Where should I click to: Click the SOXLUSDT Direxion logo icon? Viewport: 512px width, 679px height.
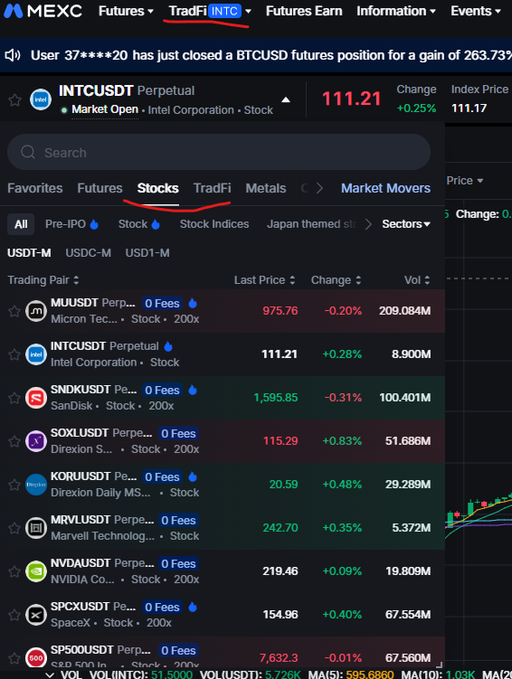pyautogui.click(x=36, y=441)
